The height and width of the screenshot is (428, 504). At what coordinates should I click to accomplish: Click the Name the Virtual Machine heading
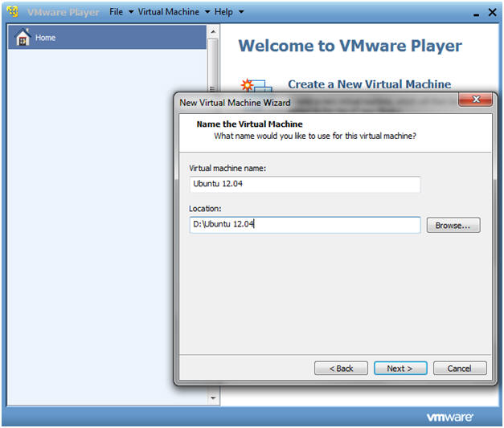pyautogui.click(x=249, y=124)
